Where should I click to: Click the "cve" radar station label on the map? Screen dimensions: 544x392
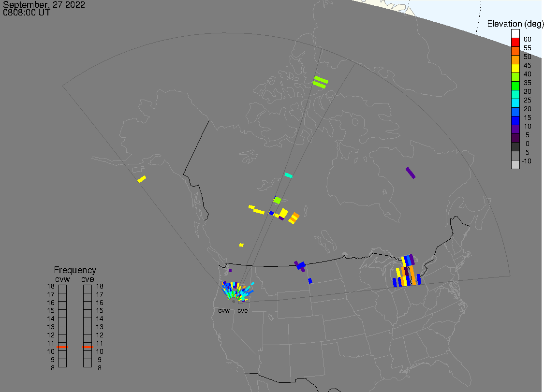point(243,310)
